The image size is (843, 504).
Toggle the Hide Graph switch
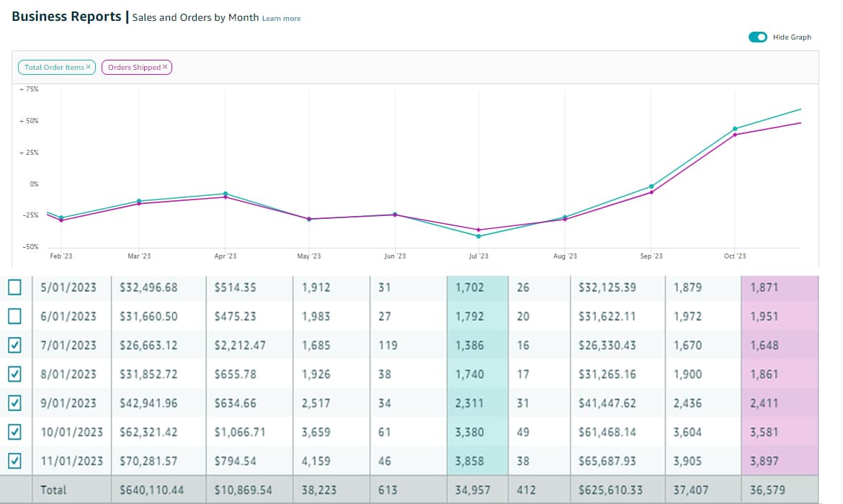click(757, 37)
